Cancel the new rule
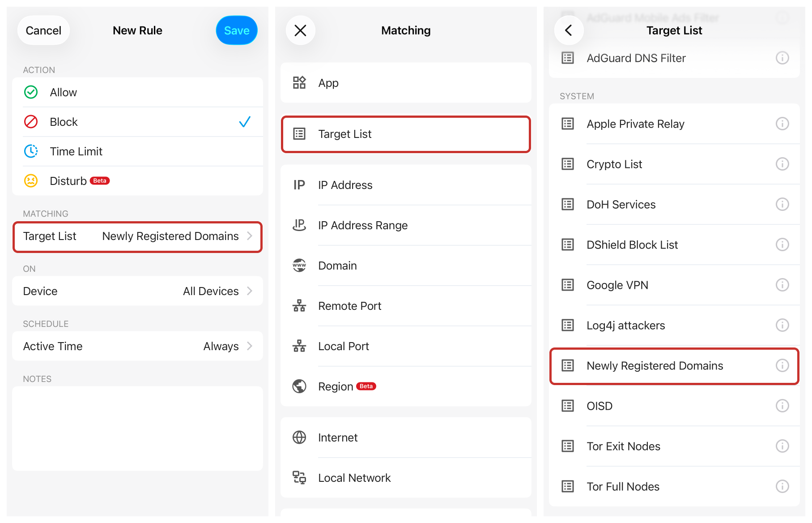Viewport: 812px width, 523px height. (x=43, y=30)
